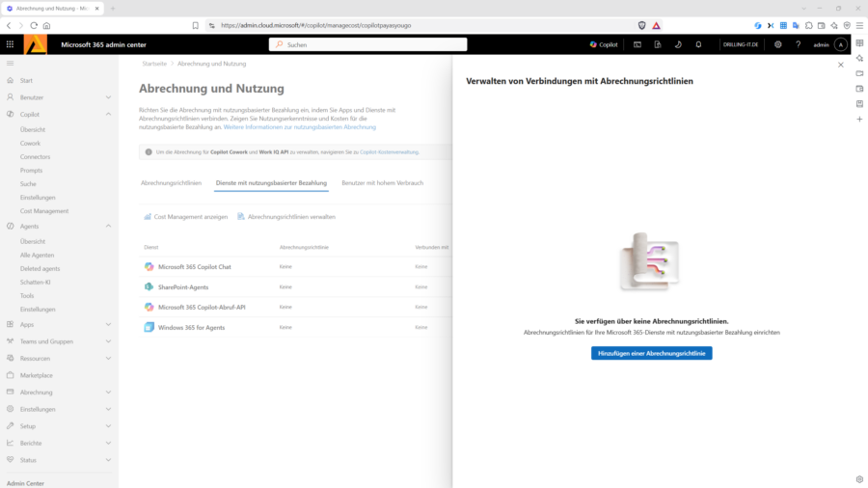The image size is (868, 488).
Task: Open Cloud Shell icon in header
Action: tap(637, 44)
